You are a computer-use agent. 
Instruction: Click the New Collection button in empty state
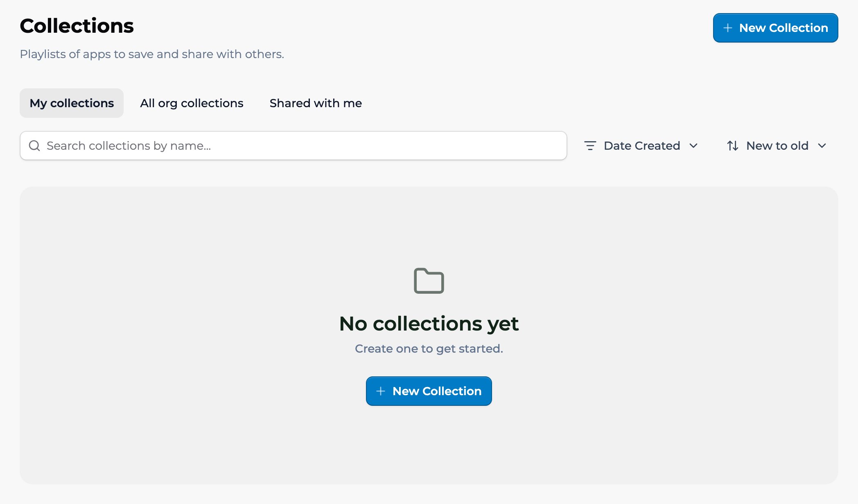429,391
